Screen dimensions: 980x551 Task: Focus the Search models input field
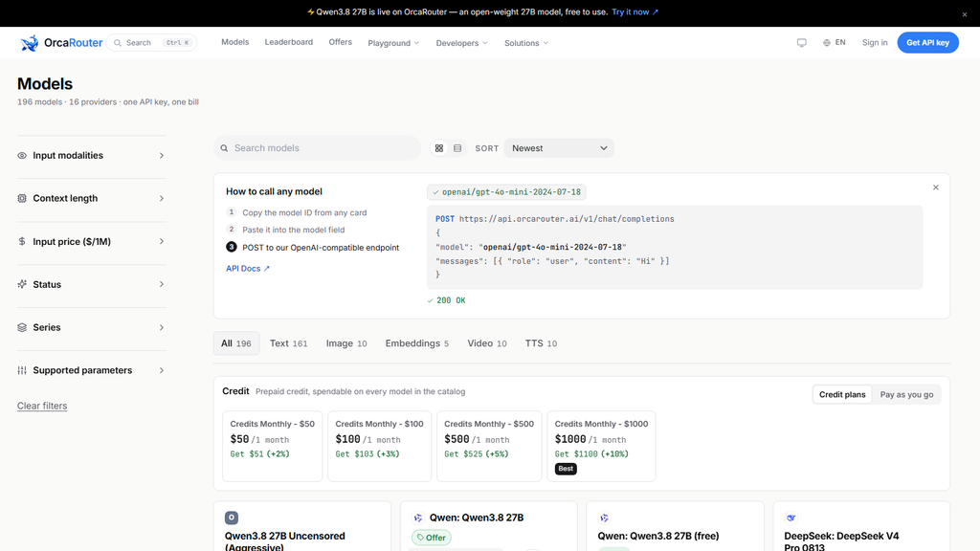pyautogui.click(x=318, y=148)
